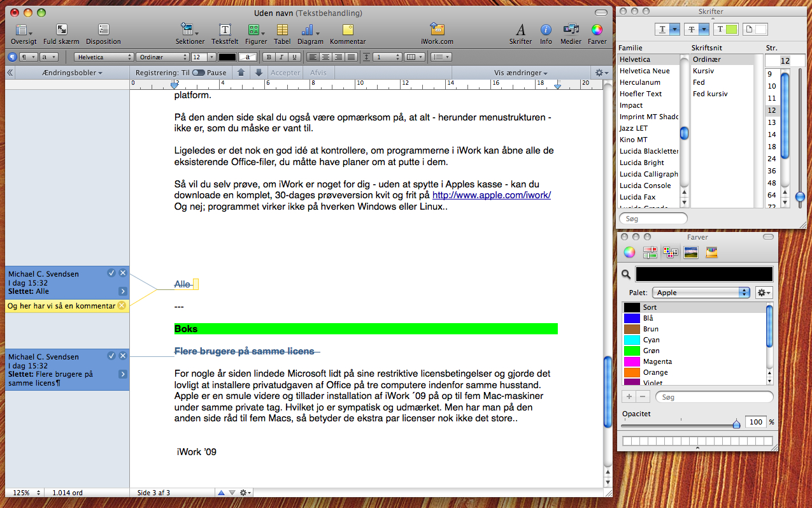This screenshot has width=812, height=508.
Task: Open the 125% zoom dropdown
Action: [x=26, y=493]
